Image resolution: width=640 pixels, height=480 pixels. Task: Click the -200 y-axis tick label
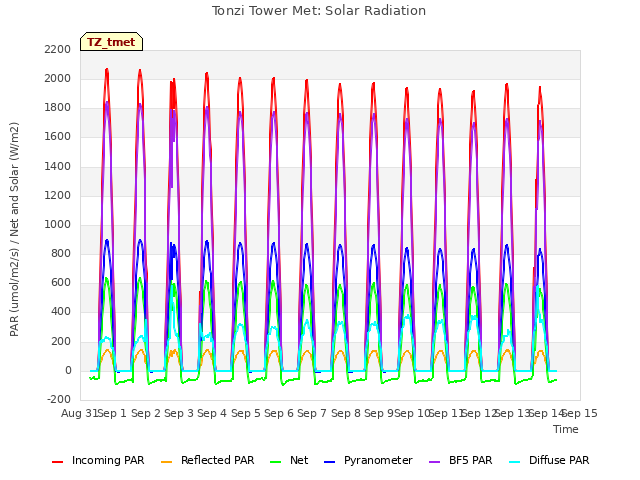pyautogui.click(x=59, y=400)
